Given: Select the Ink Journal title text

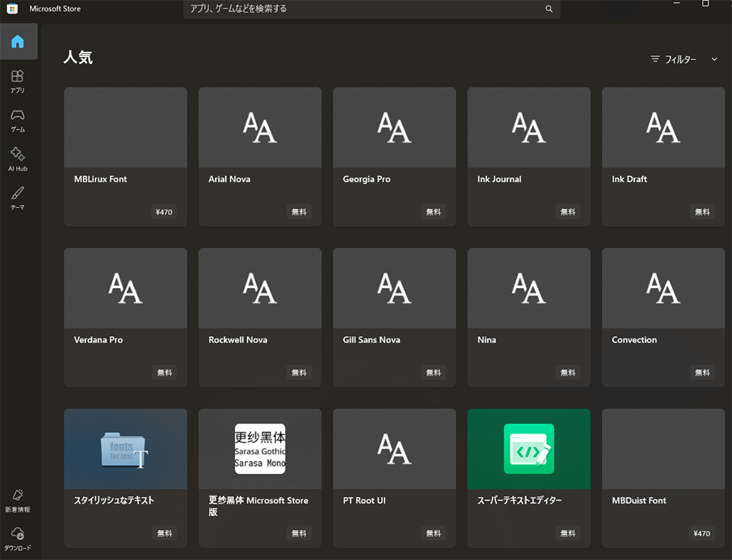Looking at the screenshot, I should (499, 179).
